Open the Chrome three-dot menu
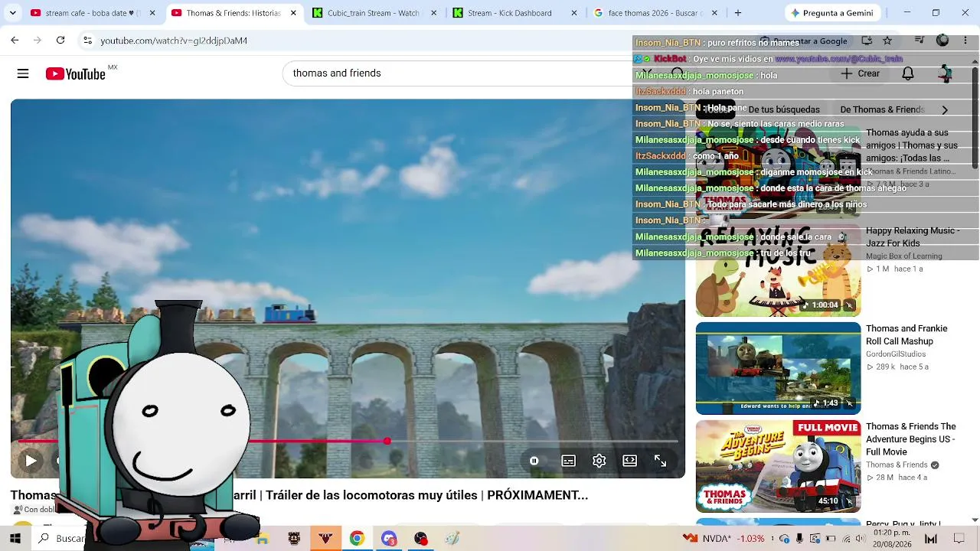The image size is (980, 551). pyautogui.click(x=966, y=41)
